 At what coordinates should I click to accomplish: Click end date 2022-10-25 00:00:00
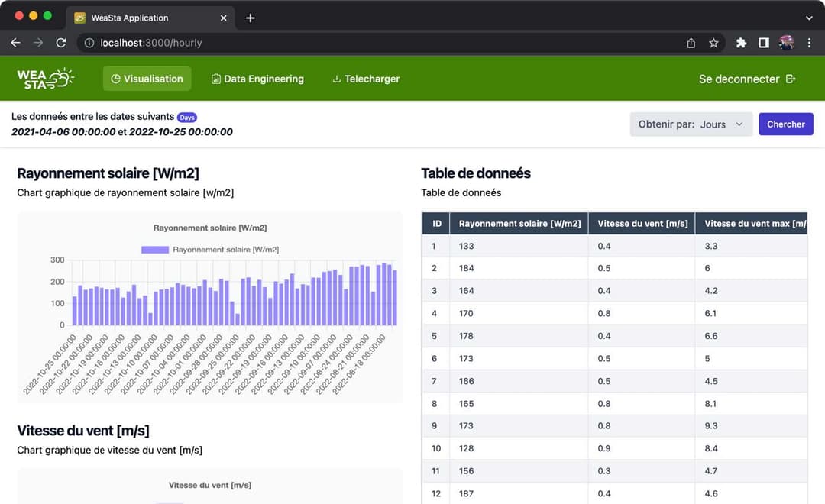pos(180,132)
